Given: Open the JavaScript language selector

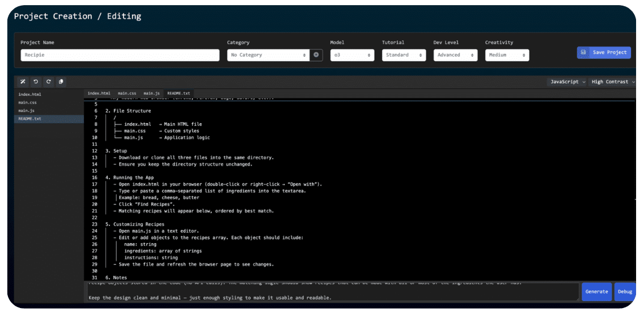Looking at the screenshot, I should (x=566, y=82).
